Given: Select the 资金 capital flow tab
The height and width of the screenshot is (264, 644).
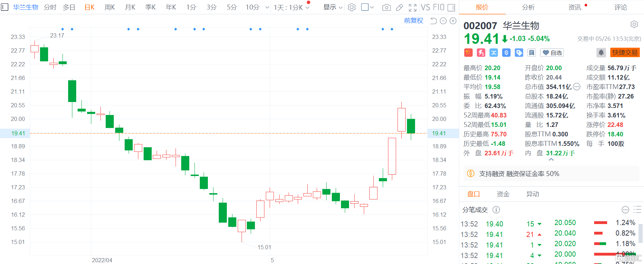Looking at the screenshot, I should coord(503,194).
